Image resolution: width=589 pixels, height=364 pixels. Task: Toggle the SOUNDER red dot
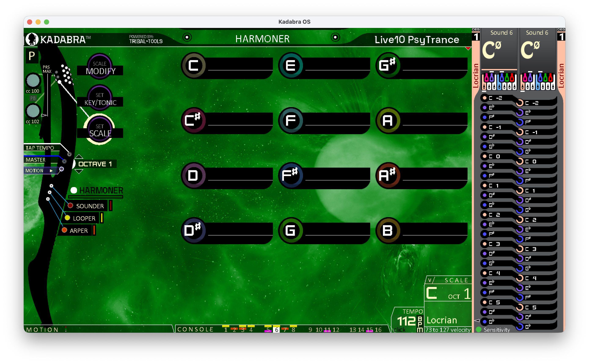70,205
